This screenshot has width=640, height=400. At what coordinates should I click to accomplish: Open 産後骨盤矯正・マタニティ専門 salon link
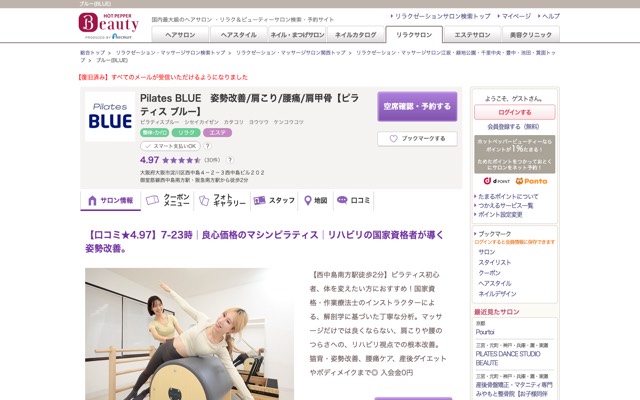(x=514, y=389)
